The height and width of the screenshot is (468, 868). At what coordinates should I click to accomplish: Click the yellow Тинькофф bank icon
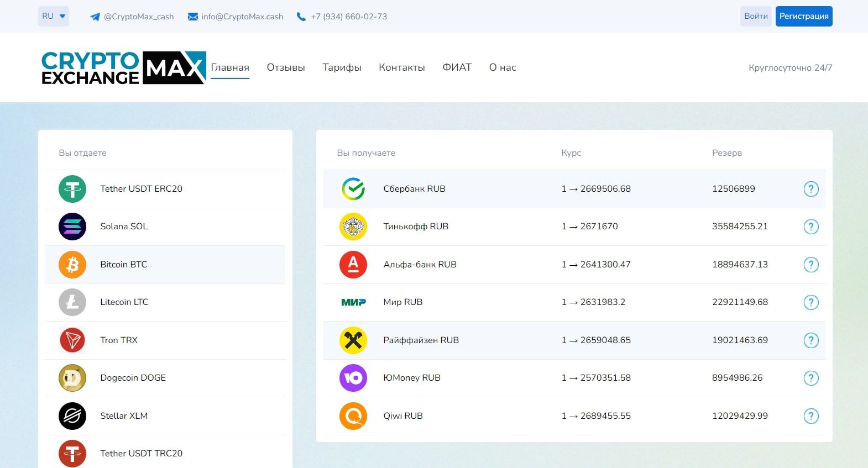point(353,227)
